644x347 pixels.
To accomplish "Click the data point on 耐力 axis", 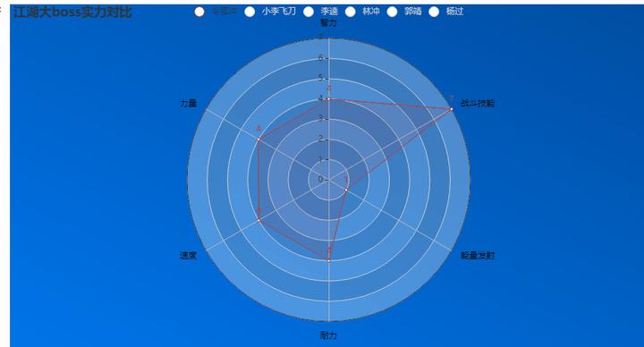I will point(328,260).
